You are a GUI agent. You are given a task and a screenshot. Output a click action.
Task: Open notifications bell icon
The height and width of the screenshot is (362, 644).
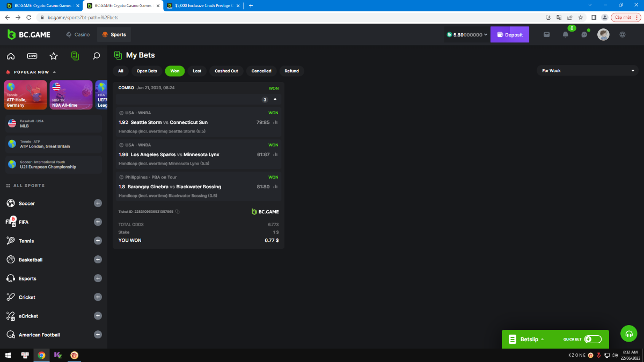pyautogui.click(x=565, y=35)
